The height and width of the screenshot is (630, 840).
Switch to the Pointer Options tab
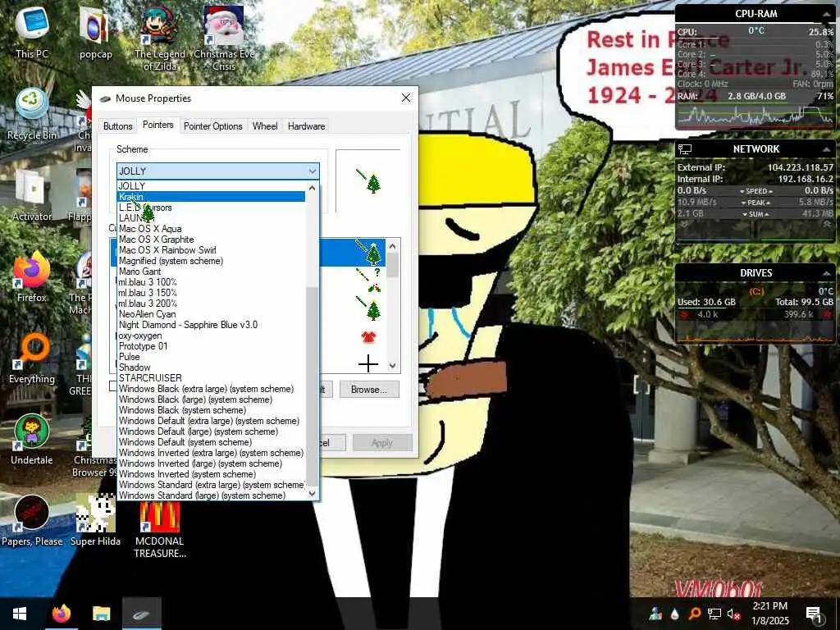(213, 126)
